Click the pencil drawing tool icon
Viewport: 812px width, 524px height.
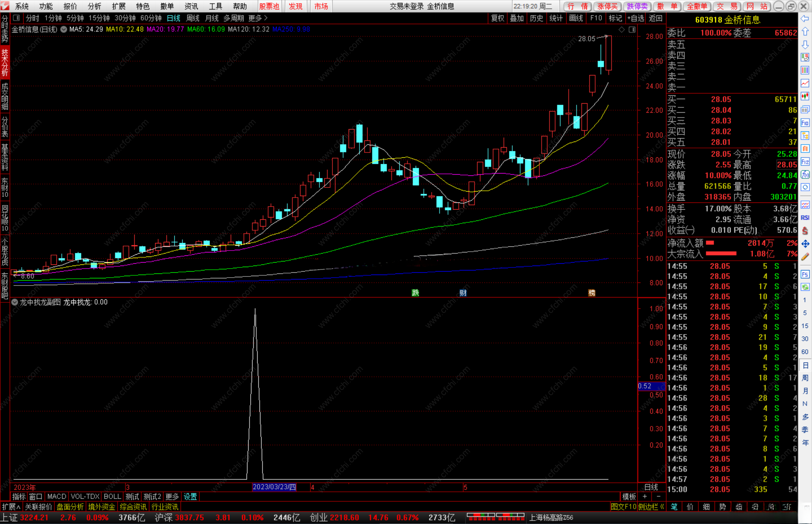click(805, 257)
